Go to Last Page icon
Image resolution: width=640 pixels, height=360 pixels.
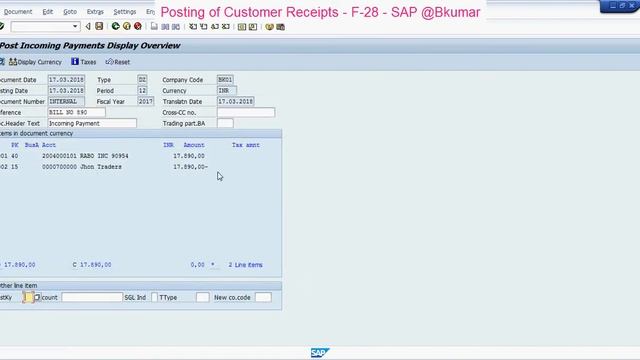pyautogui.click(x=226, y=27)
